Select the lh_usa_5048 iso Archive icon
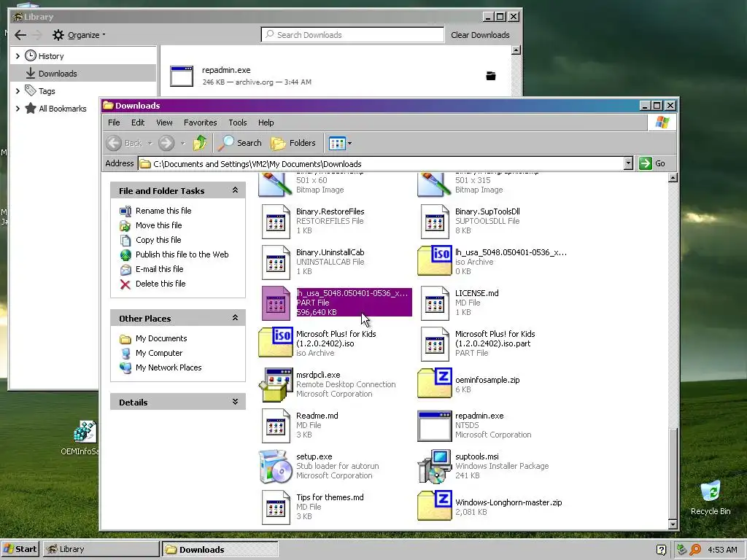The image size is (747, 560). [x=435, y=261]
